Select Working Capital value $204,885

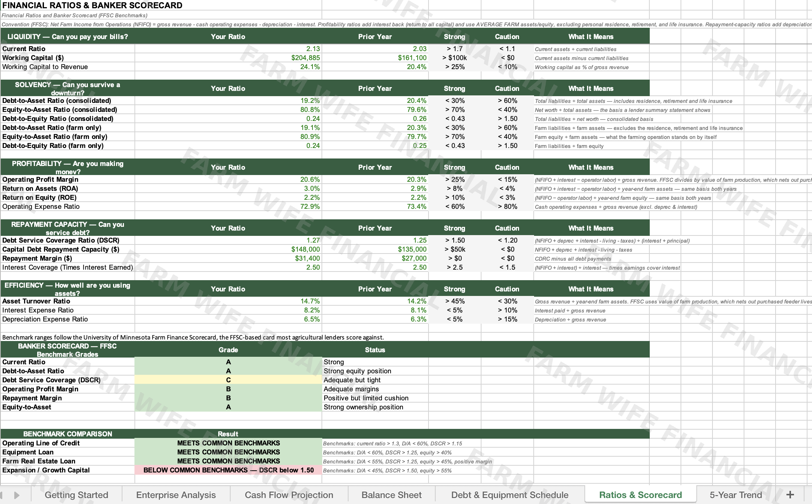coord(228,58)
